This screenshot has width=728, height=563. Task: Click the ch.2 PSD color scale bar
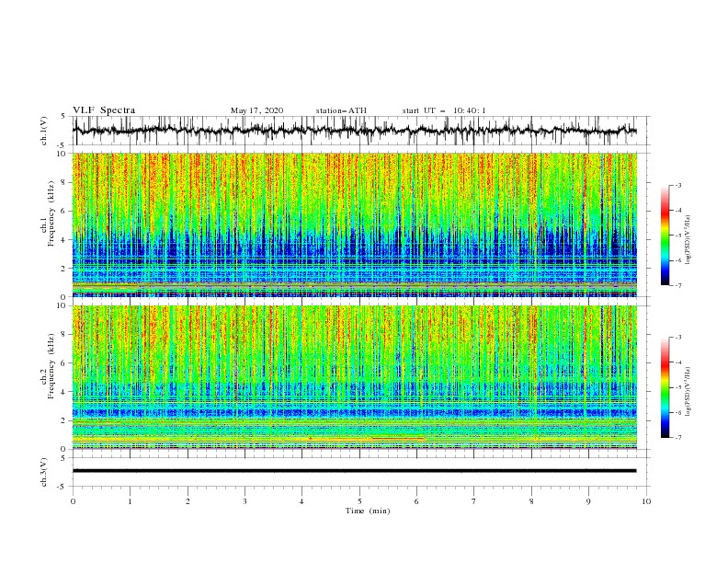665,387
